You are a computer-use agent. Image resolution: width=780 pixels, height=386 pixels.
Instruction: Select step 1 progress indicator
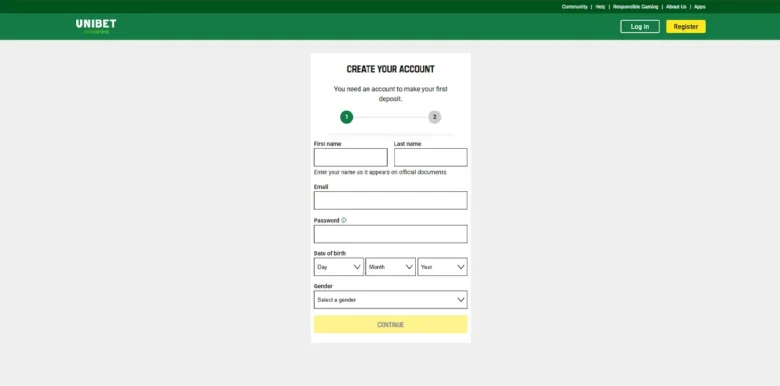click(347, 117)
